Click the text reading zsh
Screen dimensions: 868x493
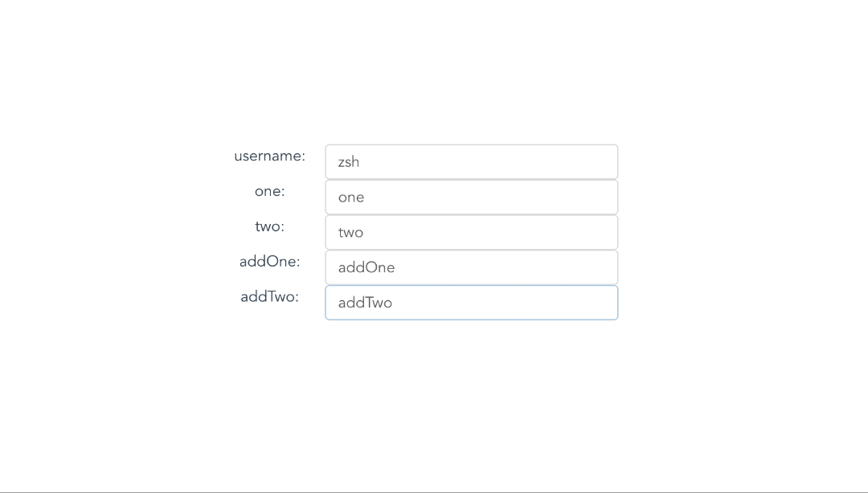348,161
